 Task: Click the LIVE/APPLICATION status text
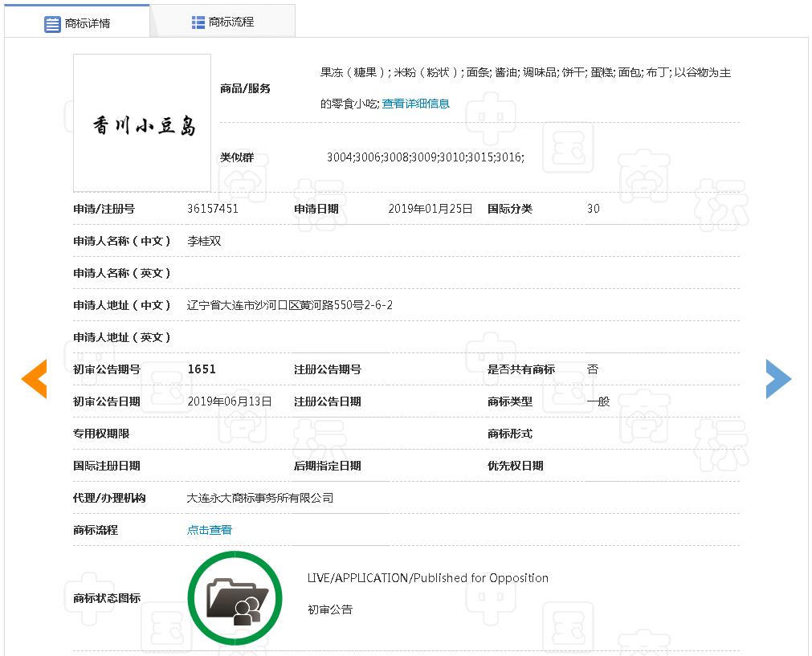point(427,578)
